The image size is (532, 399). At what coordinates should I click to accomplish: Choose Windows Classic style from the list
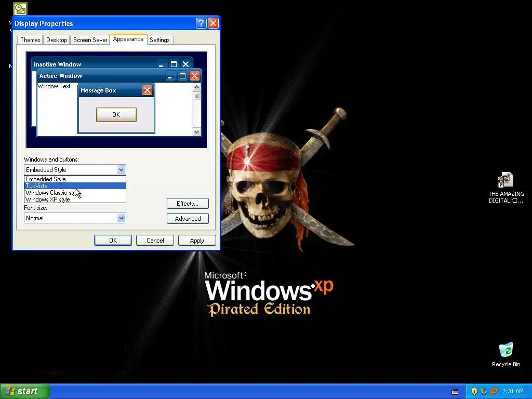[x=75, y=193]
